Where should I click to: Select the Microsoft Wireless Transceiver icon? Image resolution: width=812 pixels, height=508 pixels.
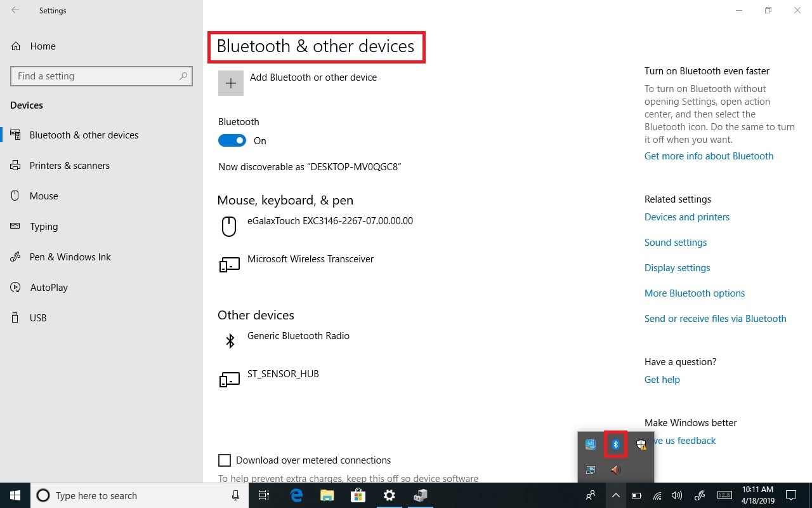coord(229,265)
